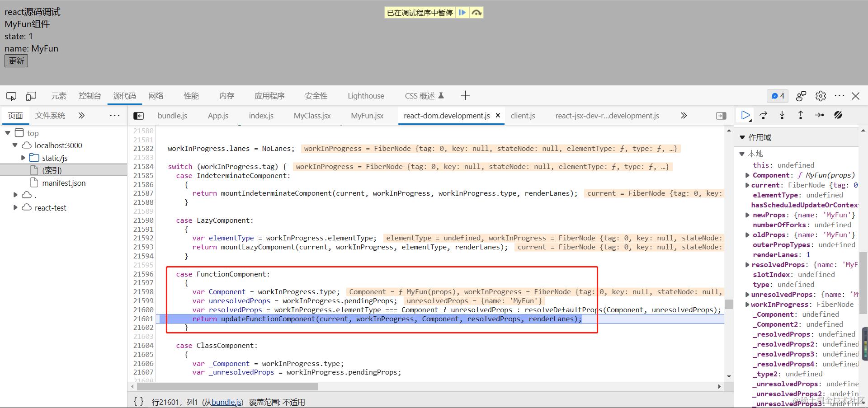
Task: Click line number 21601 in gutter
Action: point(143,319)
